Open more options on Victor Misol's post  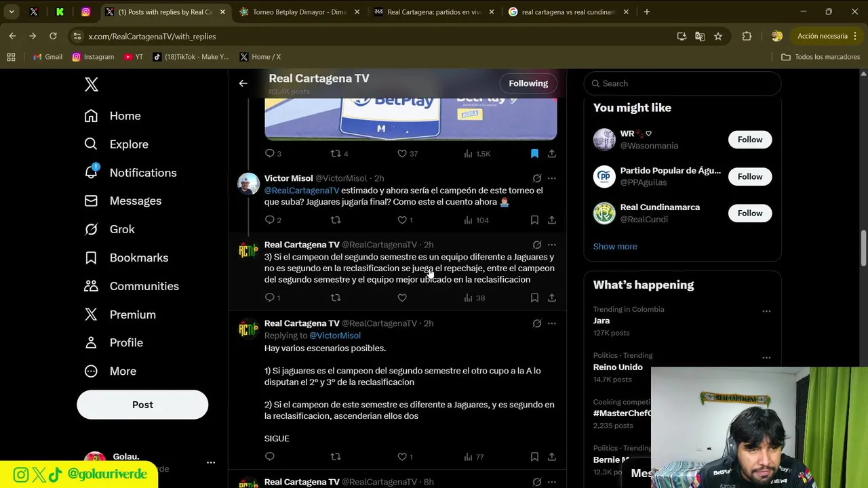[552, 178]
